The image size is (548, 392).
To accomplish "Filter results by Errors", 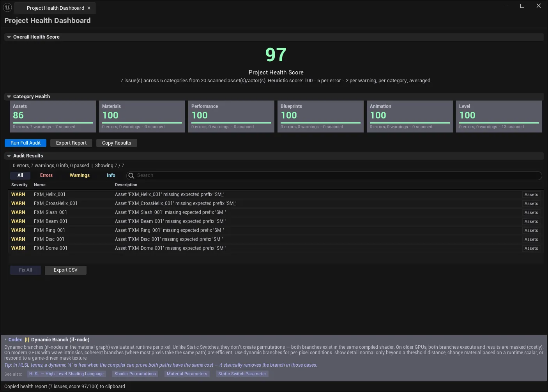I will point(46,175).
